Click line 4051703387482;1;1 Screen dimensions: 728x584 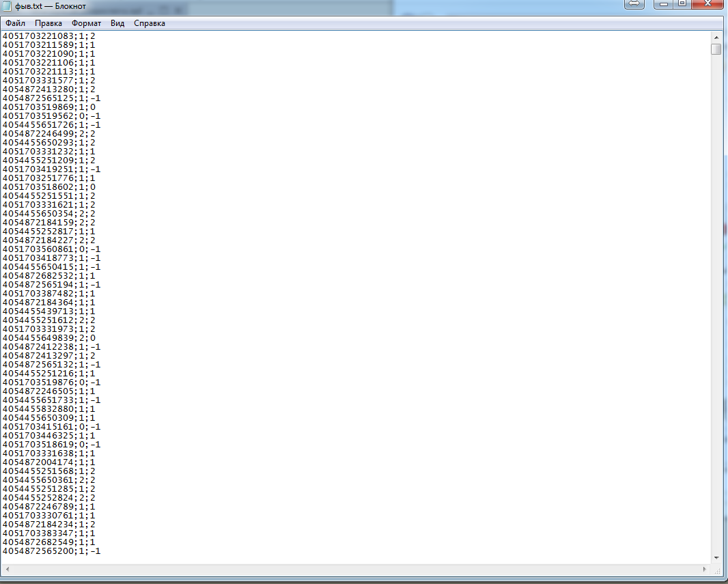[x=48, y=294]
